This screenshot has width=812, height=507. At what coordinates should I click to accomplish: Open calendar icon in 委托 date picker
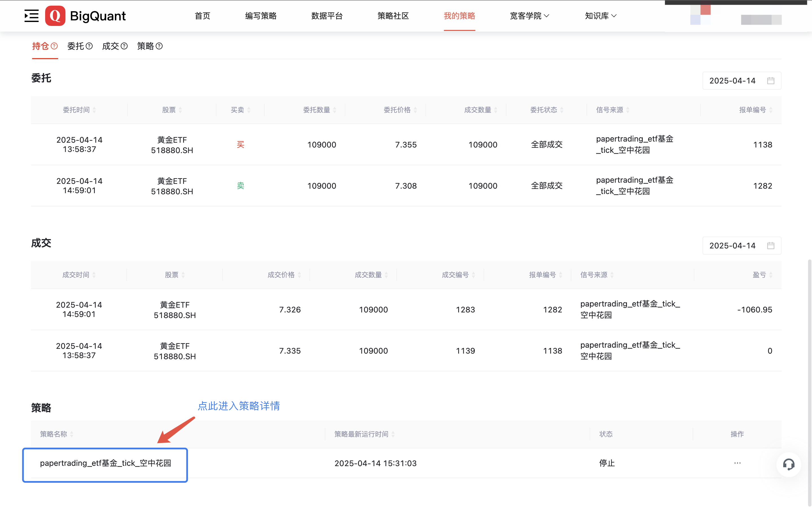tap(771, 81)
